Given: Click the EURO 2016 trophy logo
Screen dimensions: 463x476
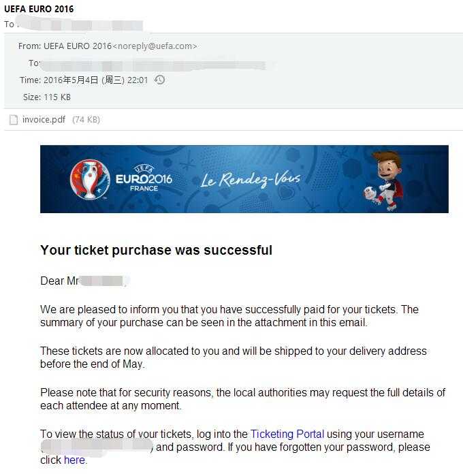Looking at the screenshot, I should pos(90,179).
